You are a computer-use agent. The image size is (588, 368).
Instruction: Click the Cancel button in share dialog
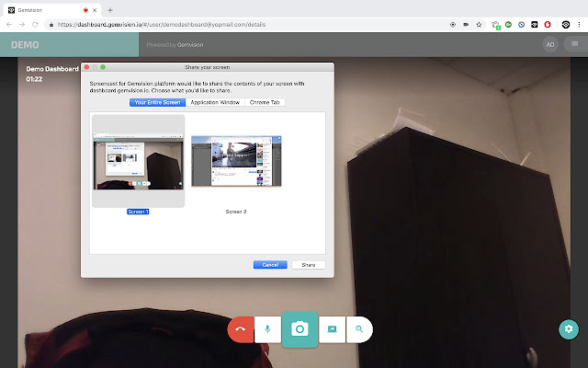click(x=270, y=265)
